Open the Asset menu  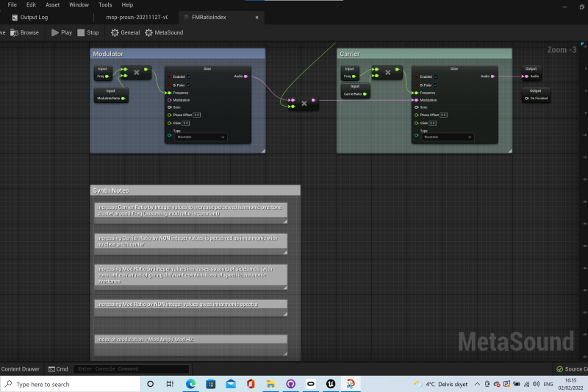tap(53, 4)
